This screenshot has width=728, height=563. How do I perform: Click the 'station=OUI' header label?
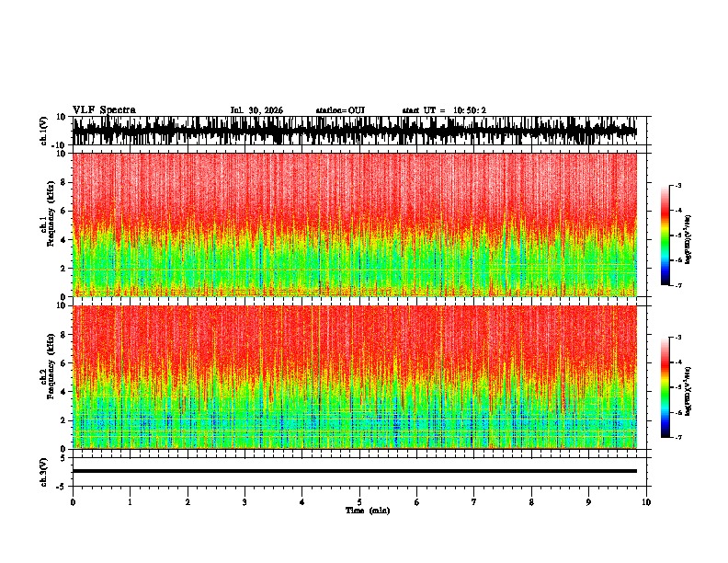(340, 110)
